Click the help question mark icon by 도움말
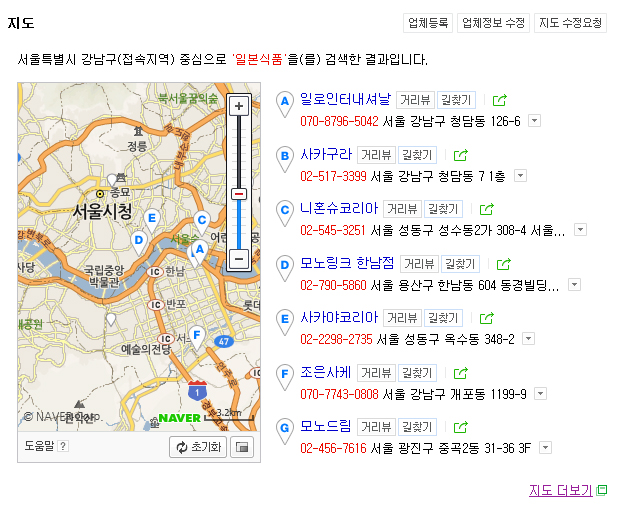Image resolution: width=641 pixels, height=507 pixels. pyautogui.click(x=63, y=446)
